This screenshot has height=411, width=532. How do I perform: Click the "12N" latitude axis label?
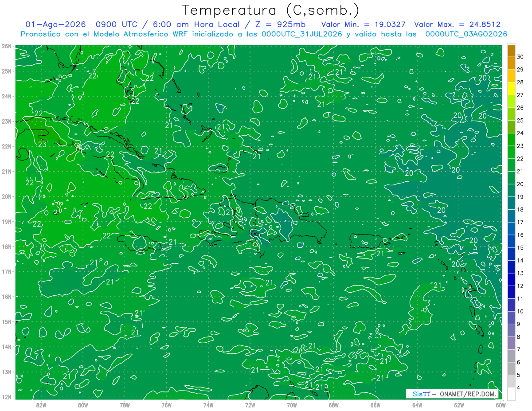(7, 397)
